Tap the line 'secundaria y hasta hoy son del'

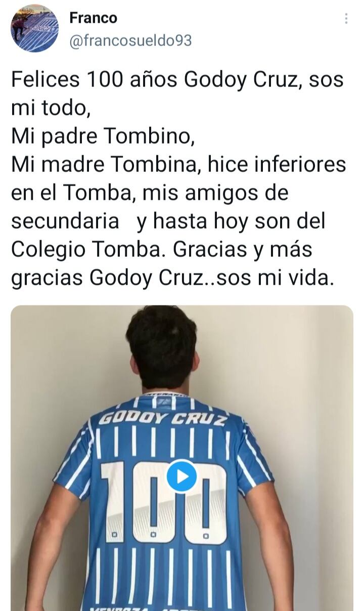coord(168,221)
